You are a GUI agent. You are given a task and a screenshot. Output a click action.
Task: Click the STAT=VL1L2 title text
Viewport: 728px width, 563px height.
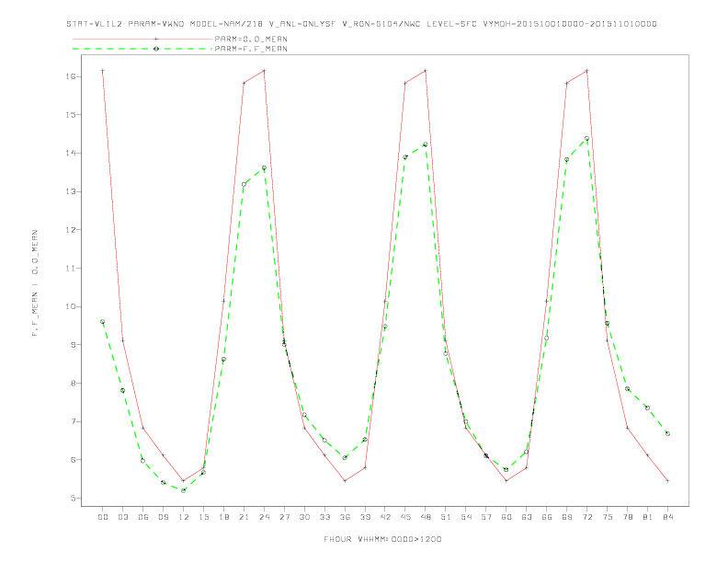[95, 24]
